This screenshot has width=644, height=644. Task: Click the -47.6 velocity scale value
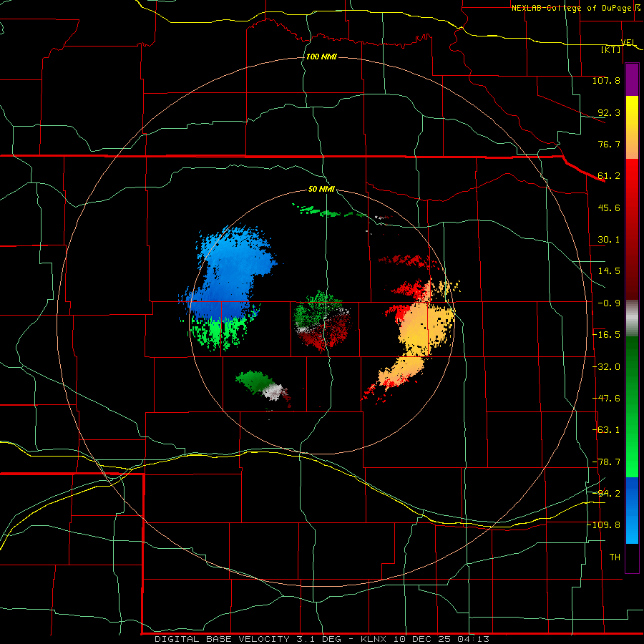(607, 399)
